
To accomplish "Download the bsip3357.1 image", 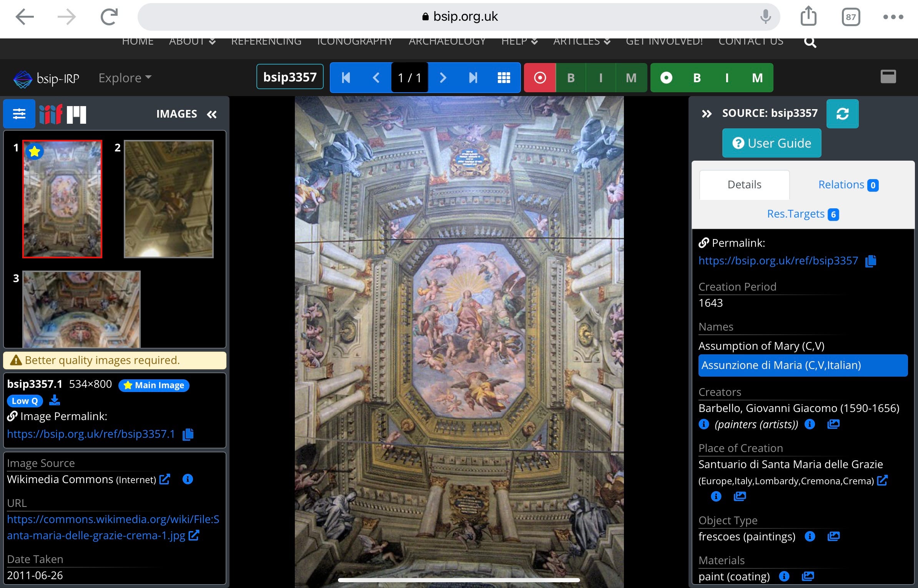I will coord(55,400).
